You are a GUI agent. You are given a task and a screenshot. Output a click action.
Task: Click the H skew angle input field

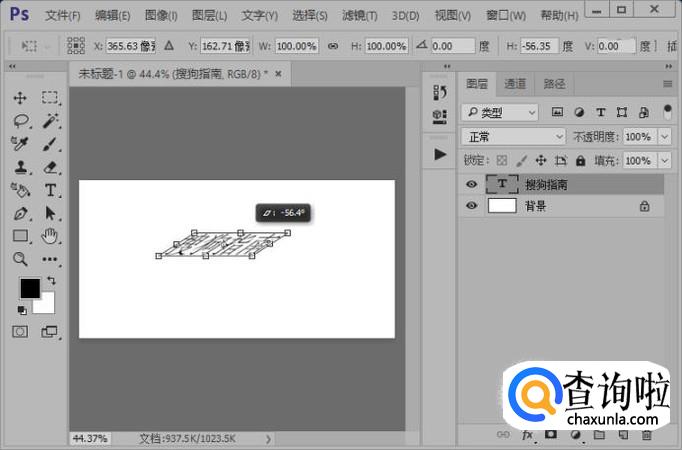[x=540, y=46]
